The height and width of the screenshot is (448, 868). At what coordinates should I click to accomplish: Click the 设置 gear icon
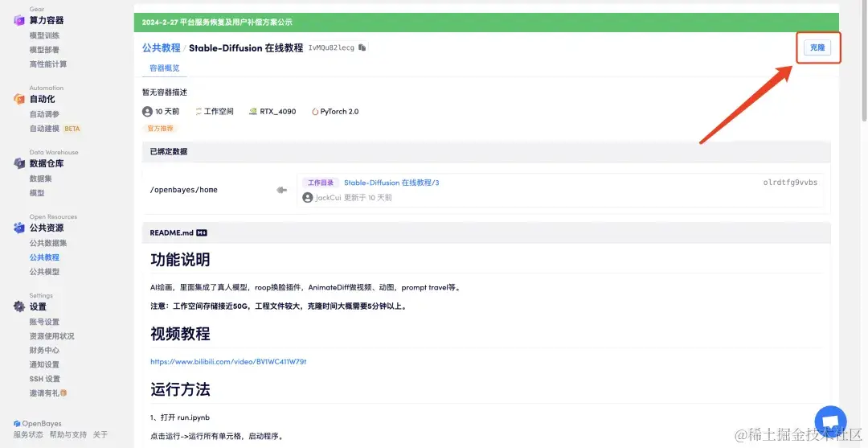(x=19, y=306)
